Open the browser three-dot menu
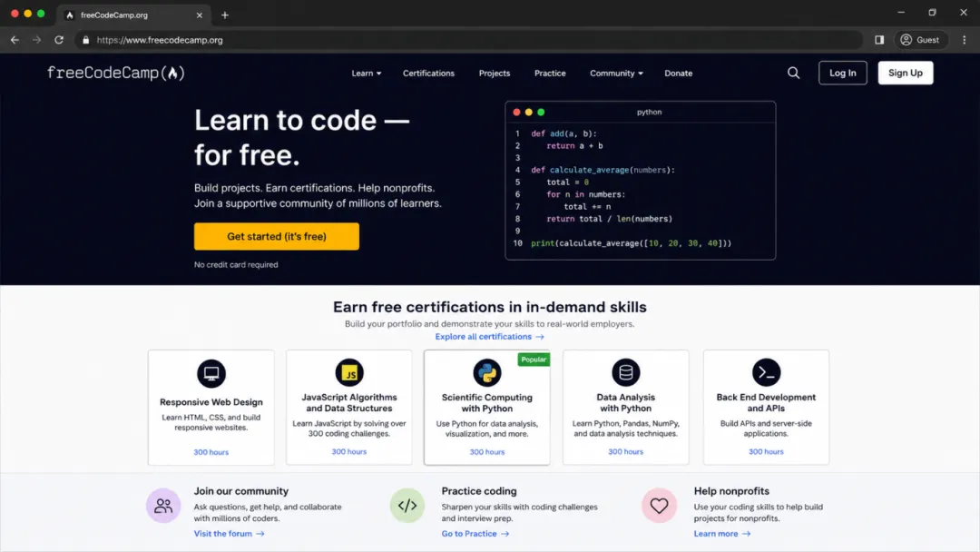The width and height of the screenshot is (980, 552). (965, 40)
